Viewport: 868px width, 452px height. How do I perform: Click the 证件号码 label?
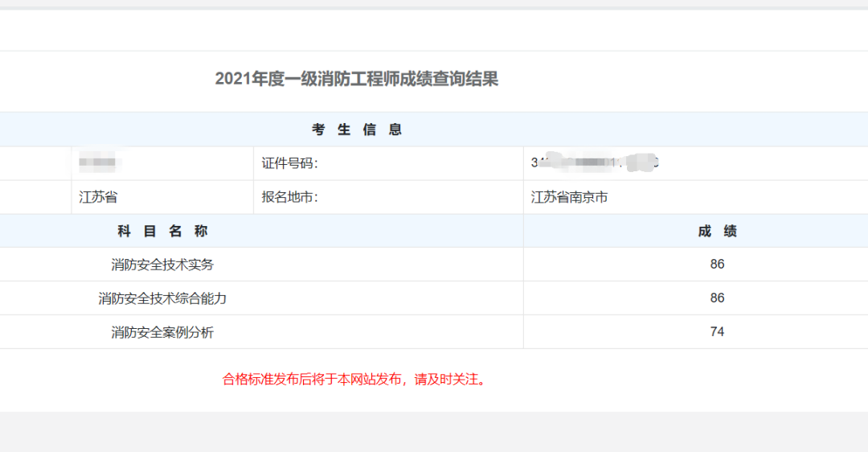[x=289, y=163]
